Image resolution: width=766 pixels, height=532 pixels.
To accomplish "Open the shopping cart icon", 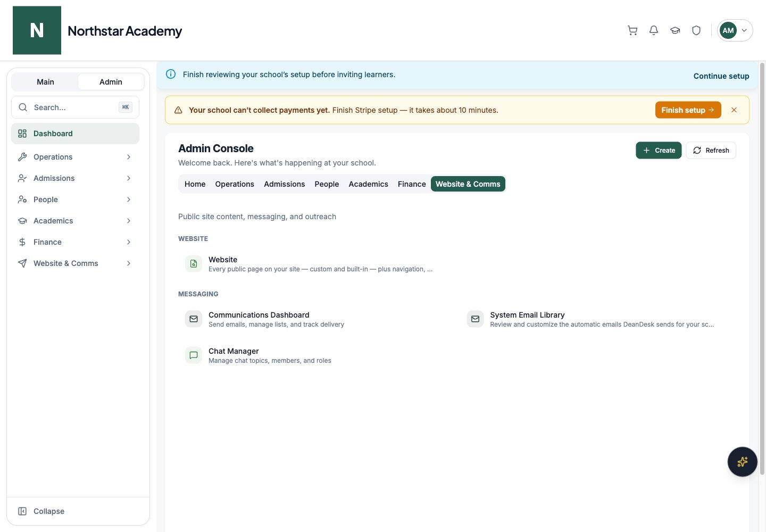I will (632, 30).
